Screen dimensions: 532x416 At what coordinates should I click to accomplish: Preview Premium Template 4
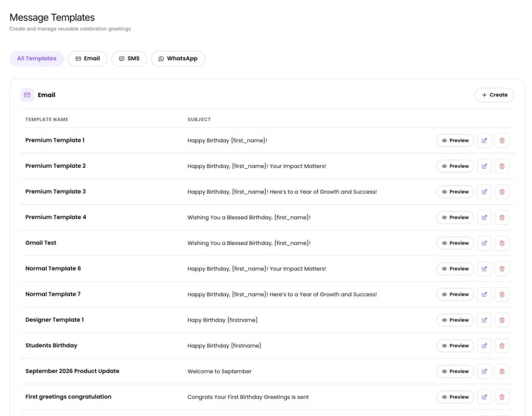(x=455, y=218)
